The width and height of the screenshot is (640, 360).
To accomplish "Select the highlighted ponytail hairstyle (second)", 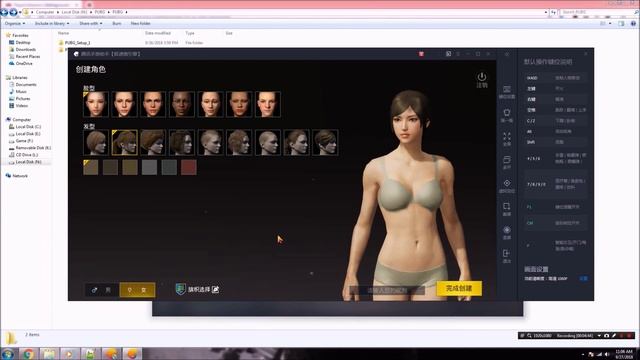I will pyautogui.click(x=124, y=142).
